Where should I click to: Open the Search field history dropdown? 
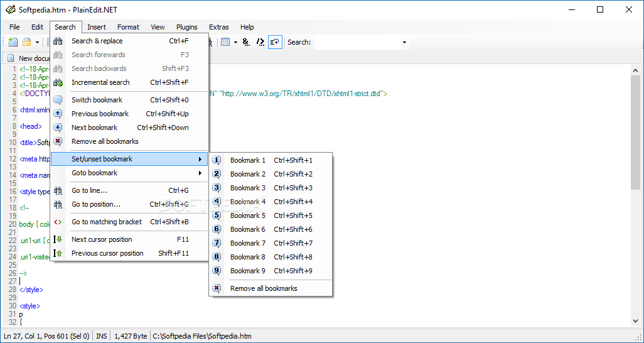(404, 42)
